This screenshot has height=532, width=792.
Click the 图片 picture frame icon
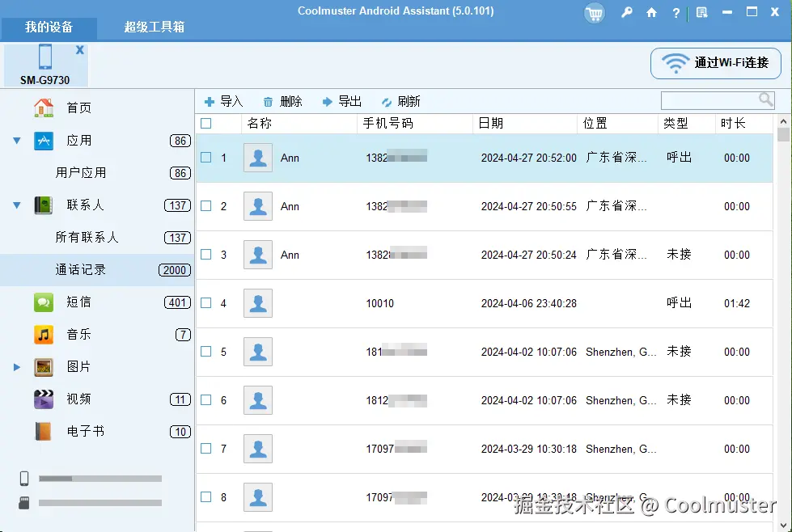[44, 367]
